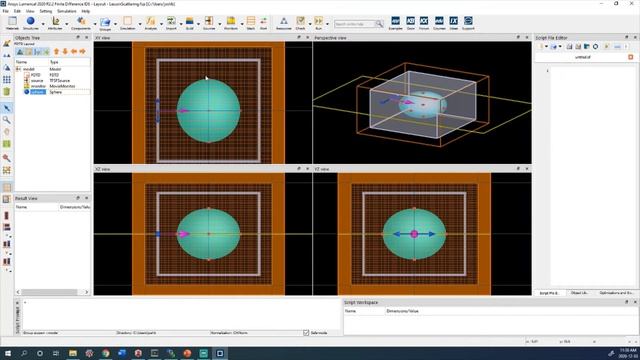Open the Help menu
The height and width of the screenshot is (360, 640).
[86, 11]
